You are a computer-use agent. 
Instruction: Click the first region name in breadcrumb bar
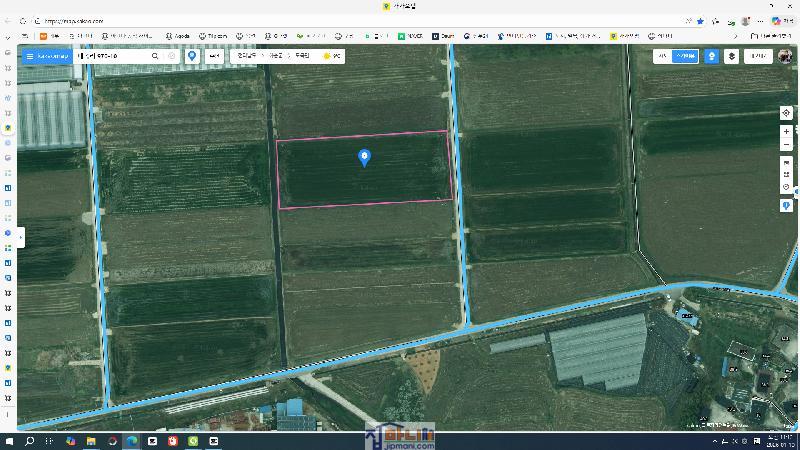tap(246, 56)
